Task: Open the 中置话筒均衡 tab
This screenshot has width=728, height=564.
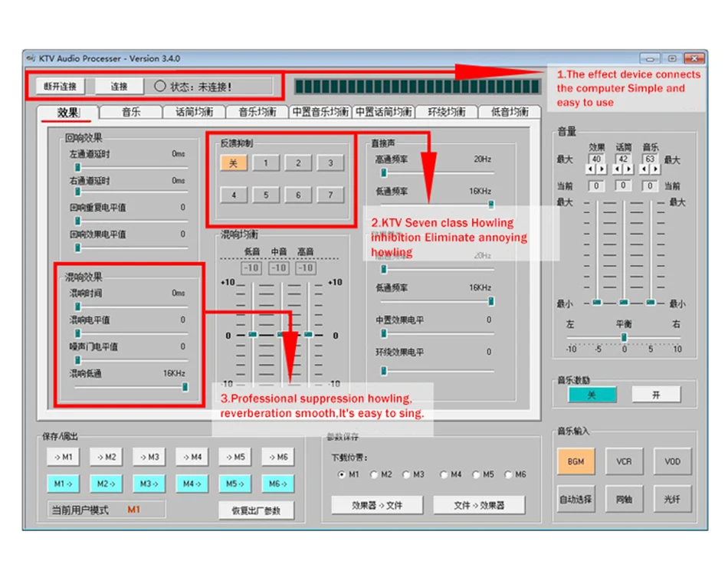Action: point(383,112)
